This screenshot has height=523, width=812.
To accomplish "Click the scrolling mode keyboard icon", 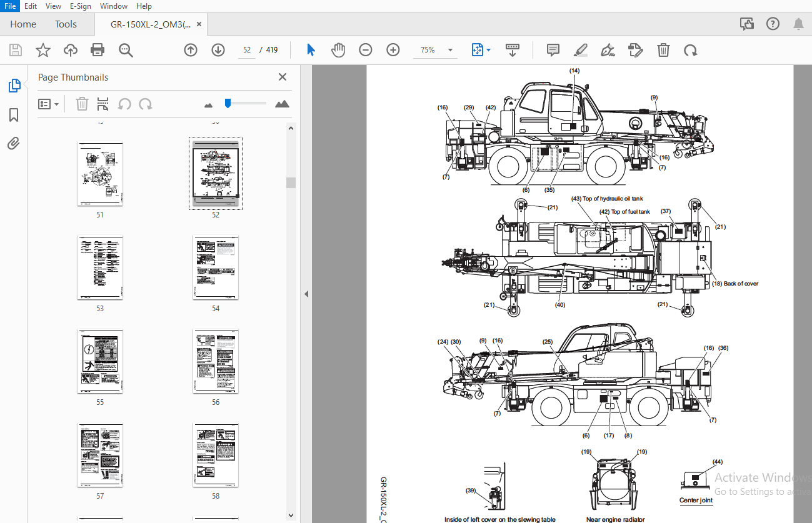I will (x=512, y=51).
